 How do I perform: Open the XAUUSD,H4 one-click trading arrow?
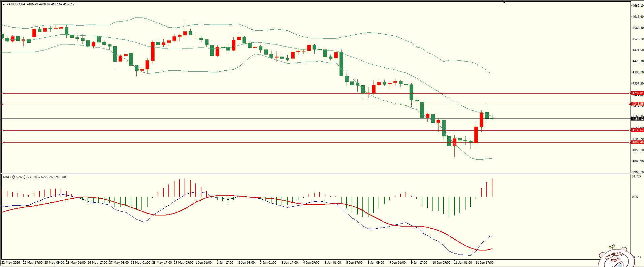[x=4, y=4]
